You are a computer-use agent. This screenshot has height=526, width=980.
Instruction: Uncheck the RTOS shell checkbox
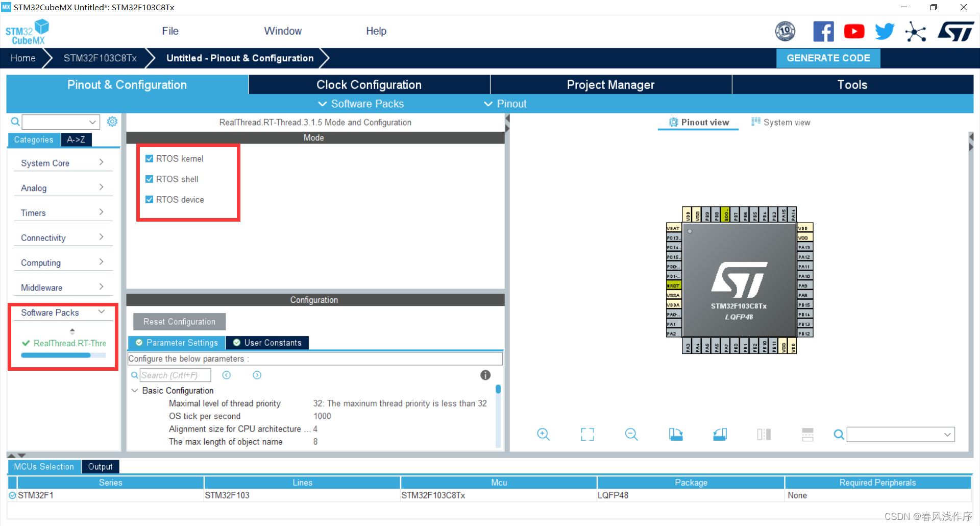[x=150, y=179]
